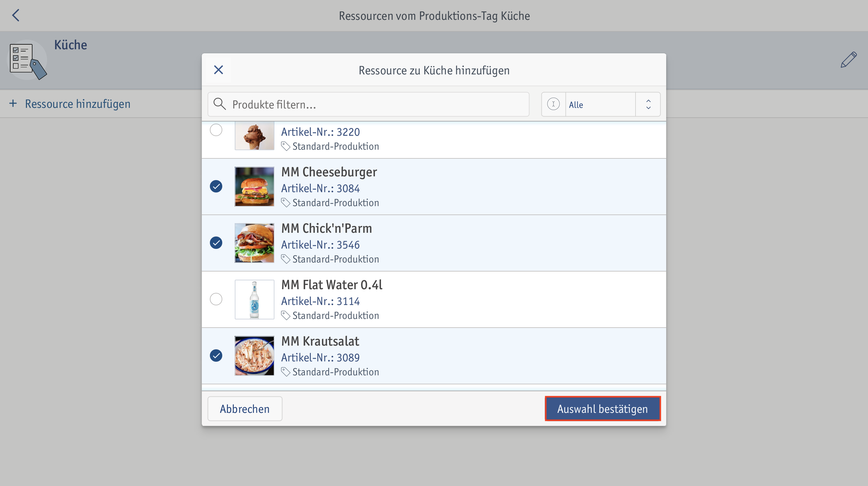Focus the Produkte filtern search field
The image size is (868, 486).
[368, 104]
